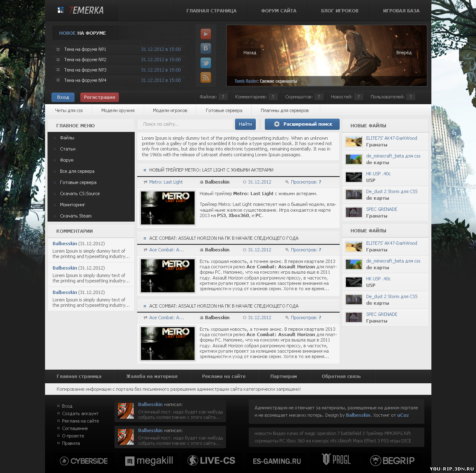Open the YouTube social icon
476x473 pixels.
tap(205, 34)
